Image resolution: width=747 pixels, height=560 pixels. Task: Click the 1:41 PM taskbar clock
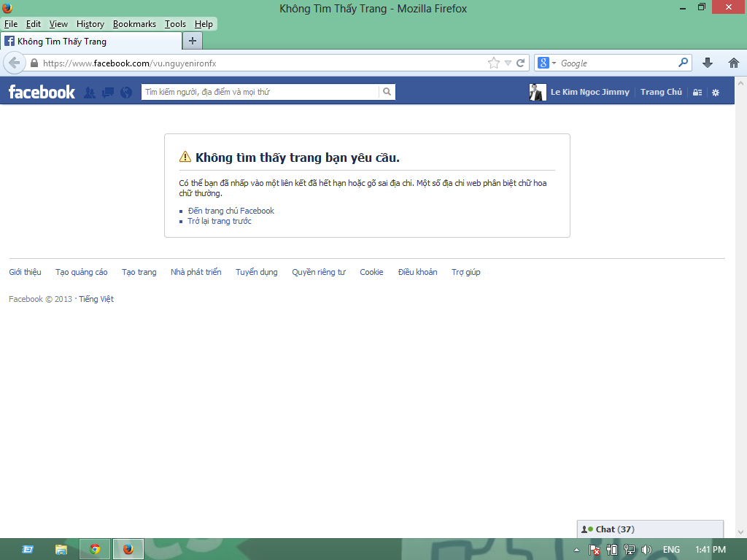coord(711,550)
